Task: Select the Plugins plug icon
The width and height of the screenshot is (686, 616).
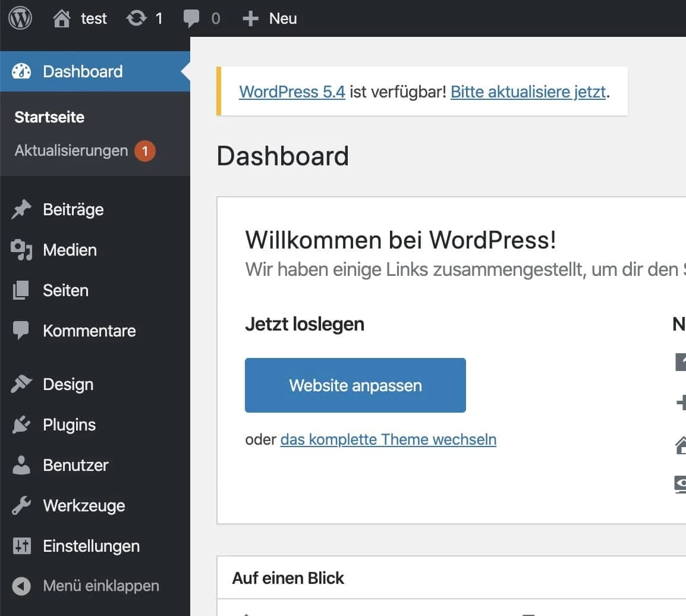Action: click(22, 425)
